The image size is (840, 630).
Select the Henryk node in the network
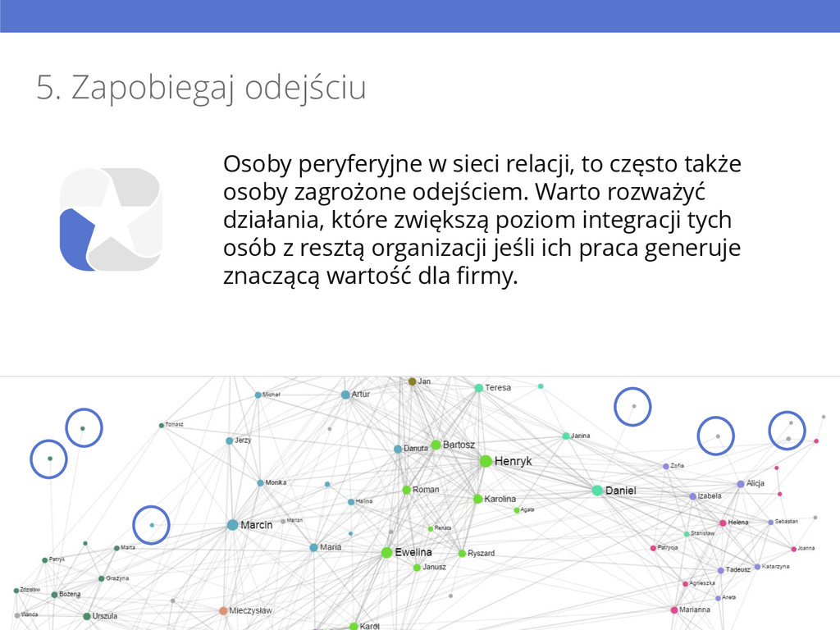486,461
